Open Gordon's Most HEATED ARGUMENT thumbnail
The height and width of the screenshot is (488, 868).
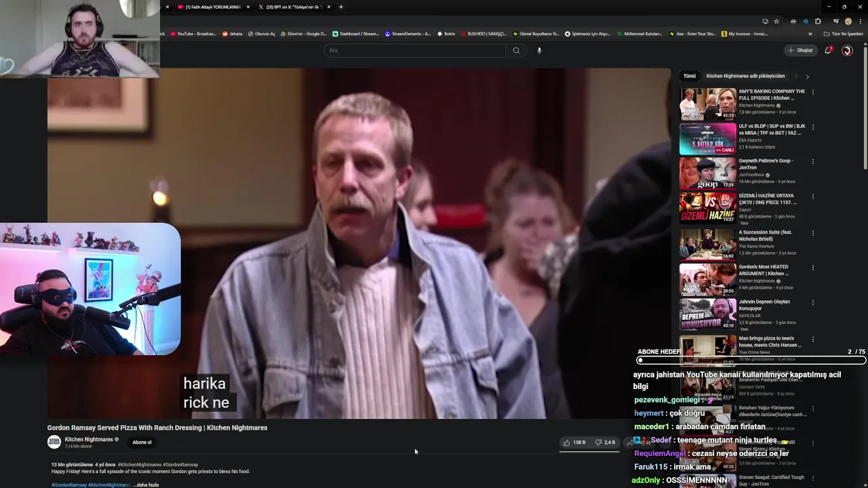pos(707,279)
